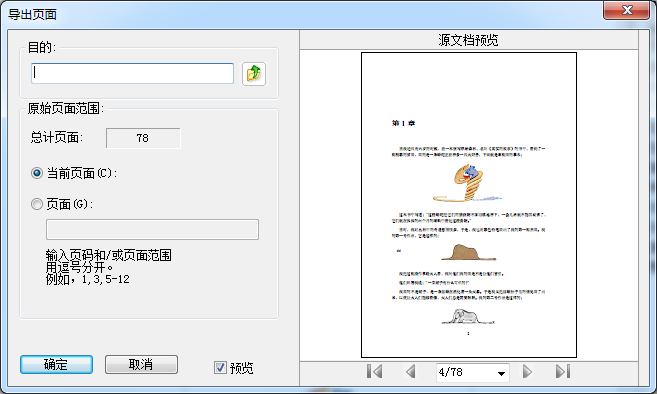Close the 导出页面 dialog
The width and height of the screenshot is (657, 394).
626,10
